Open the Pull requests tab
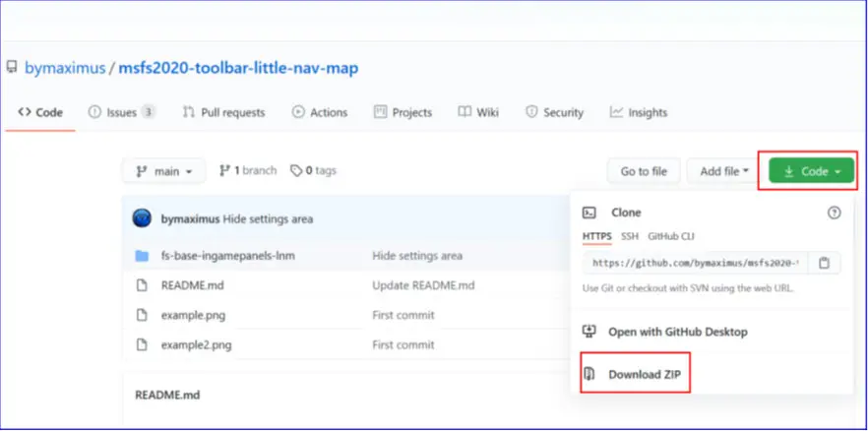This screenshot has width=868, height=431. [x=223, y=112]
